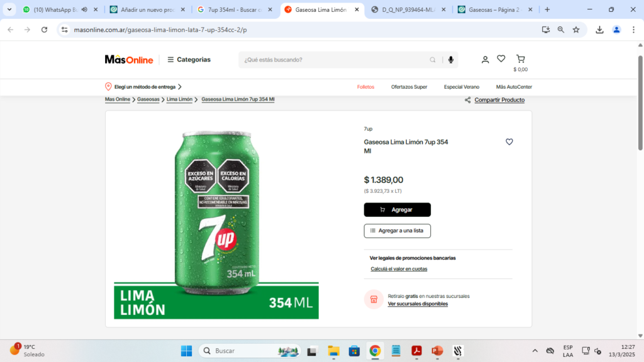Open Chrome profile avatar
Screen dimensions: 644x362
[x=616, y=30]
